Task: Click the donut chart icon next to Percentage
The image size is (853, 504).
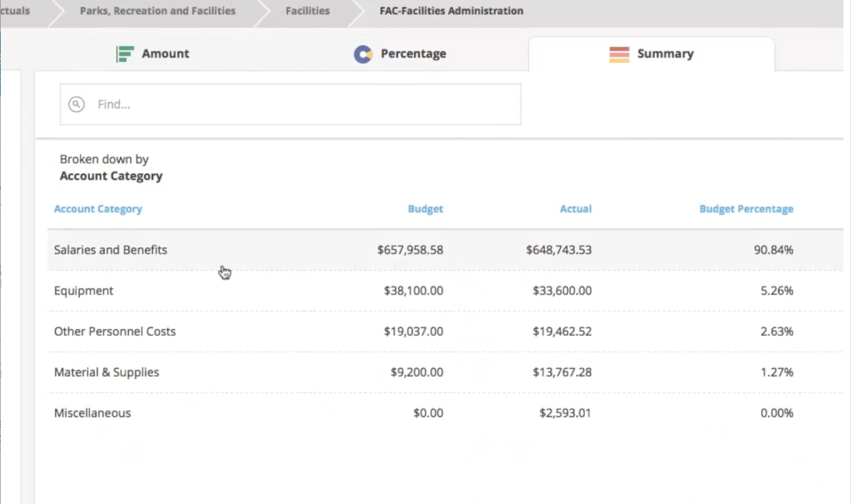Action: 363,54
